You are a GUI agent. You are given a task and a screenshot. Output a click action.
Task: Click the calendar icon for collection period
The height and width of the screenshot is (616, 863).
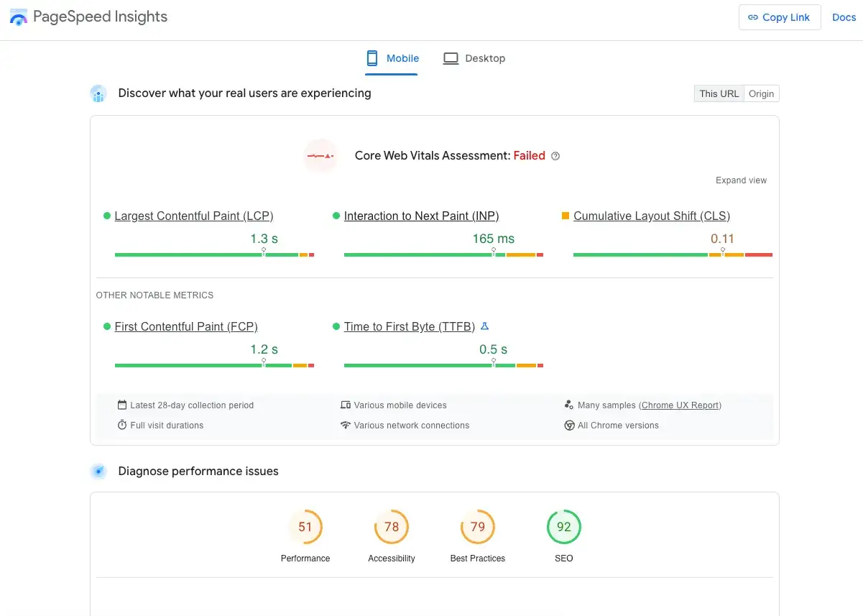tap(122, 405)
